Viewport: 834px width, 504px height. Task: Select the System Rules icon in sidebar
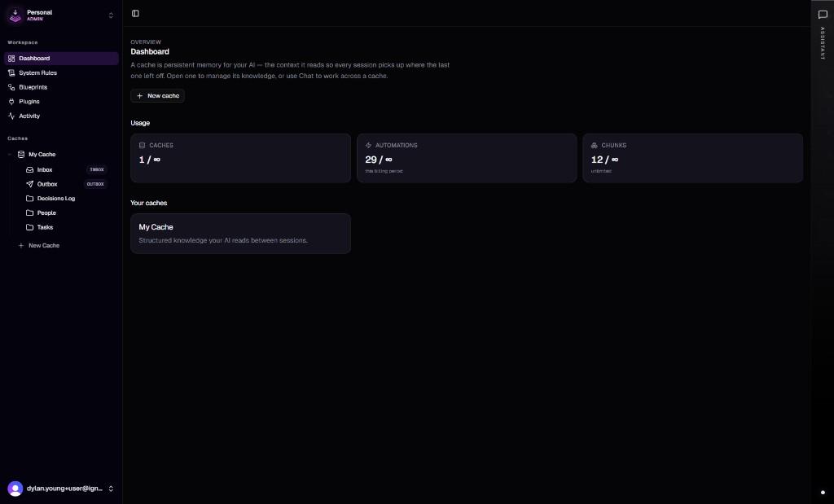pyautogui.click(x=14, y=72)
